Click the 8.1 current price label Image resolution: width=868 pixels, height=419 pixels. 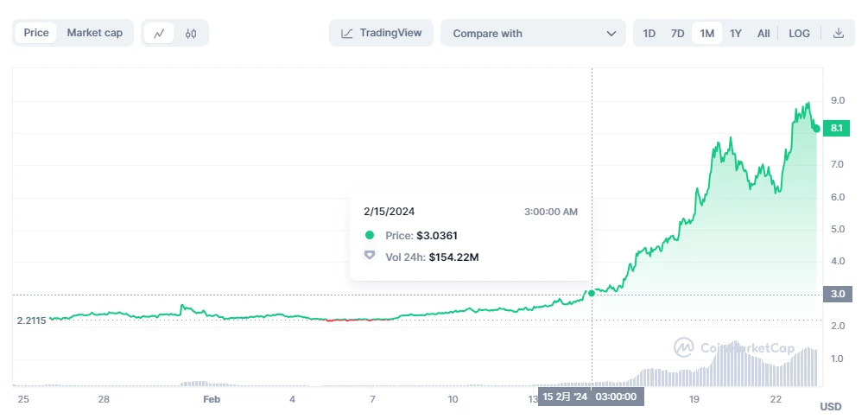click(x=836, y=129)
